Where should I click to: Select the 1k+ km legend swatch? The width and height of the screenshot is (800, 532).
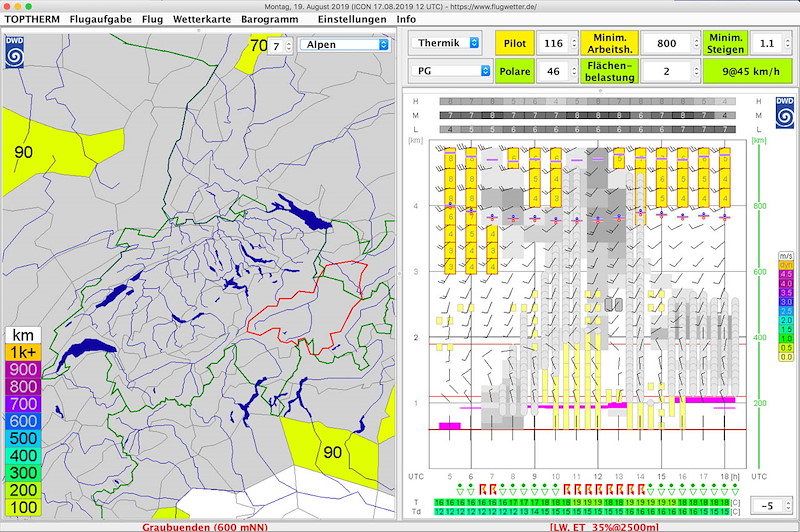pos(23,352)
